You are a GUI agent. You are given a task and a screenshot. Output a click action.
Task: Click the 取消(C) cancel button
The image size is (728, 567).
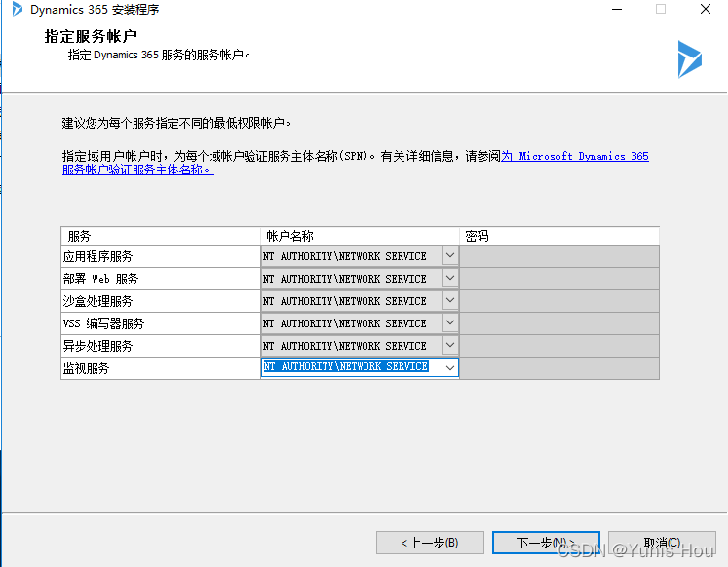coord(662,543)
